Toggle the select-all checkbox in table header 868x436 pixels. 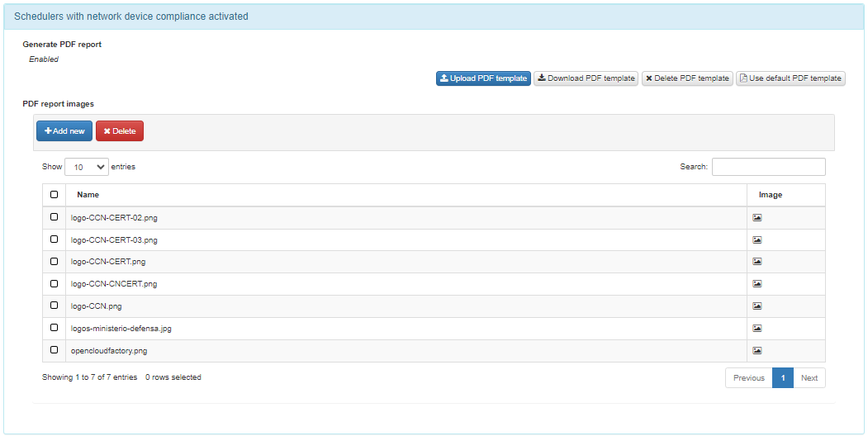coord(55,195)
